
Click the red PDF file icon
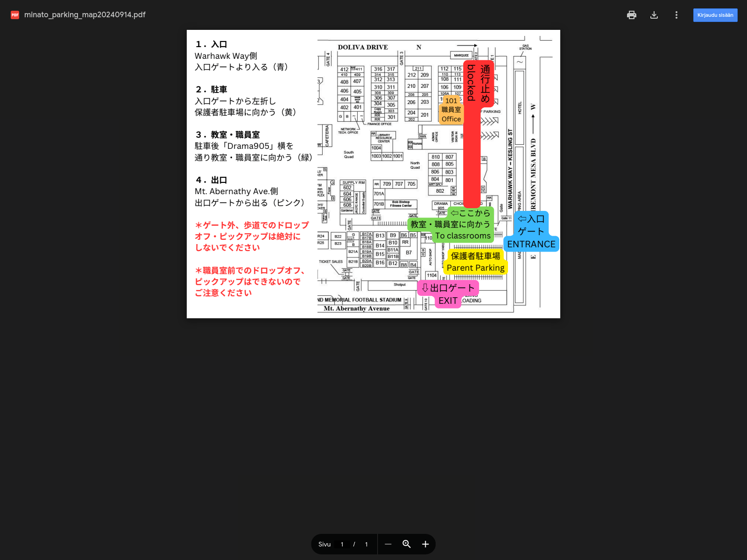pyautogui.click(x=15, y=15)
